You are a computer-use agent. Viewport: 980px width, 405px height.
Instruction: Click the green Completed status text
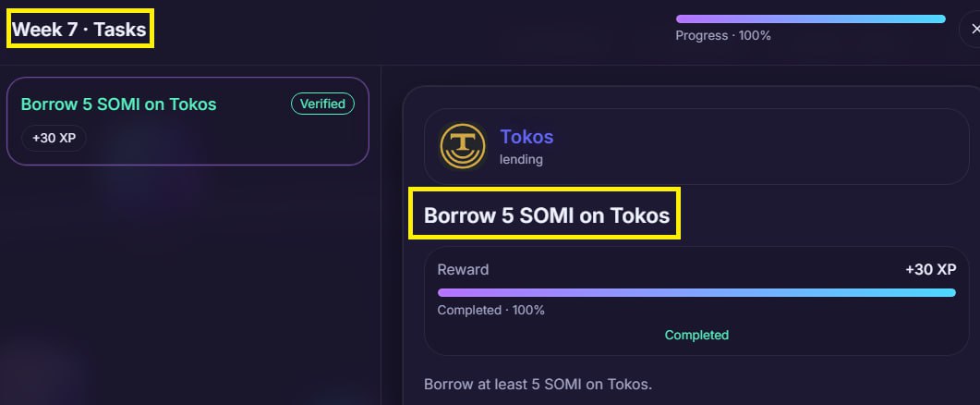tap(696, 335)
